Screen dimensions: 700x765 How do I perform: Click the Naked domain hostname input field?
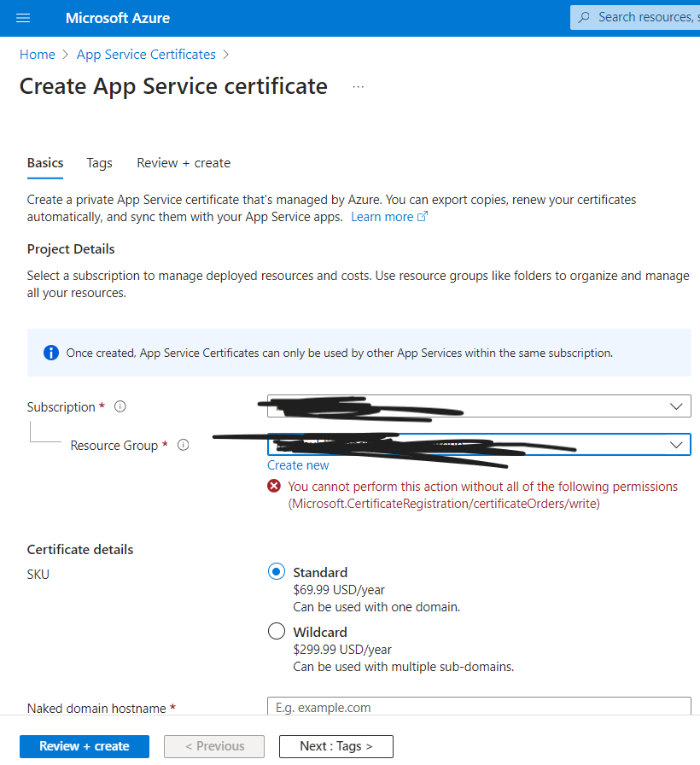tap(478, 707)
